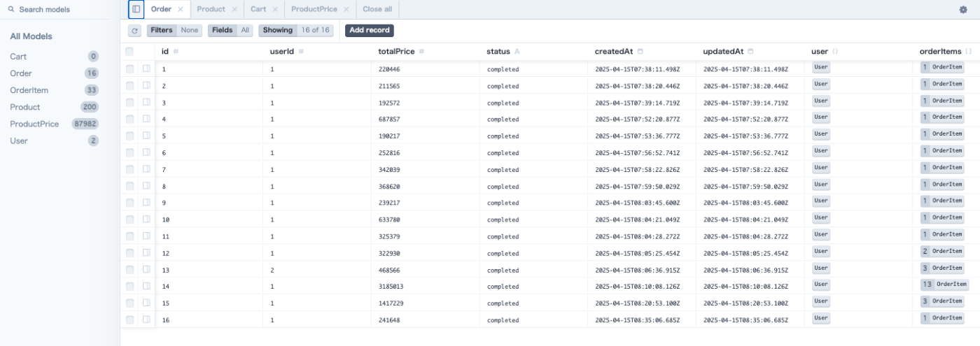Click the id column type icon
980x346 pixels.
click(x=176, y=52)
